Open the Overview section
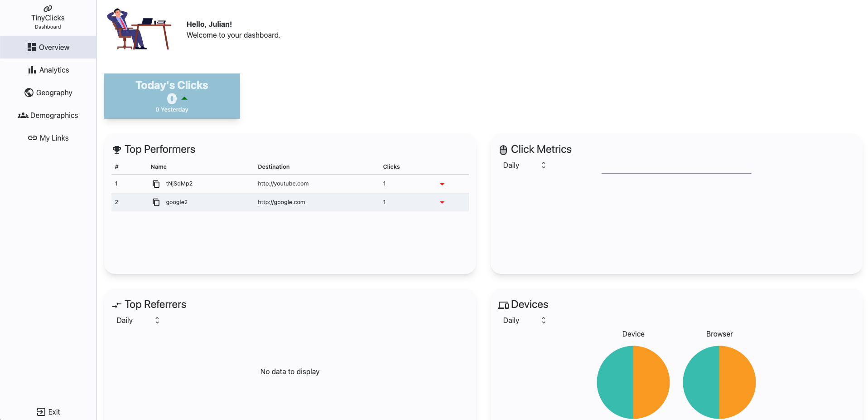868x420 pixels. tap(48, 47)
